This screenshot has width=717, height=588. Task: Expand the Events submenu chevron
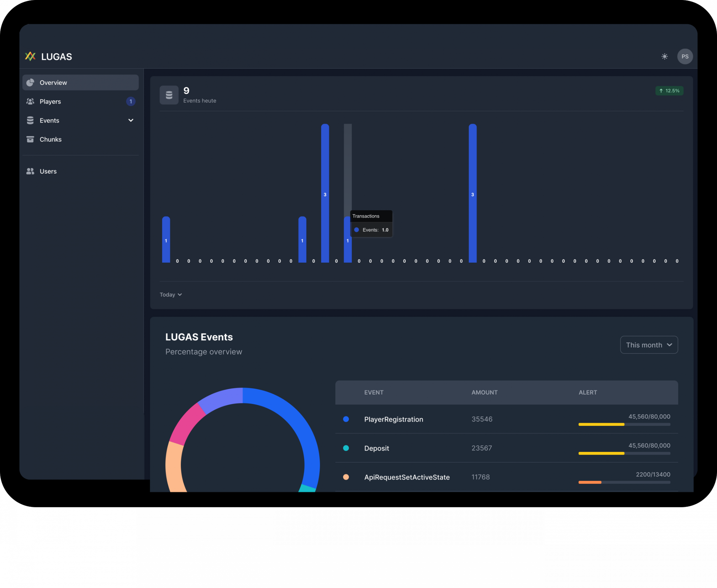coord(131,121)
